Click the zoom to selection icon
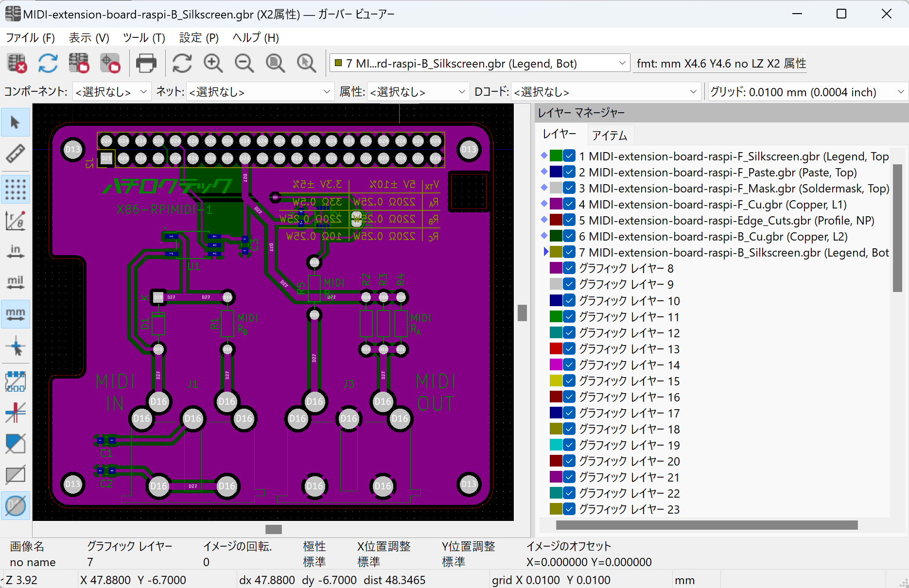Image resolution: width=909 pixels, height=588 pixels. 306,64
